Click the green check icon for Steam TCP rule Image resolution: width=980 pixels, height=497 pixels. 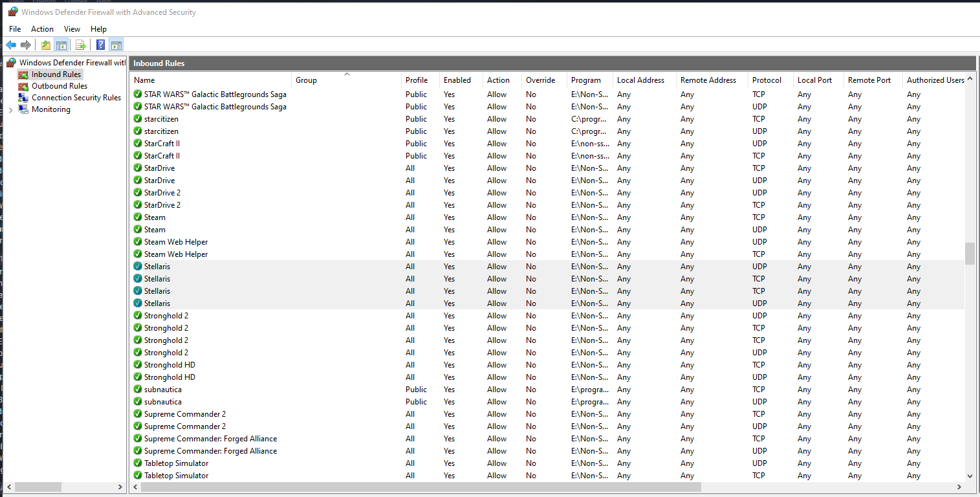[x=138, y=217]
